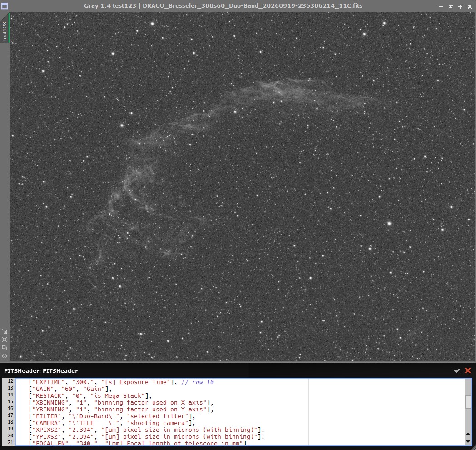476x450 pixels.
Task: Click the FITS header scrollbar thumb
Action: (468, 402)
